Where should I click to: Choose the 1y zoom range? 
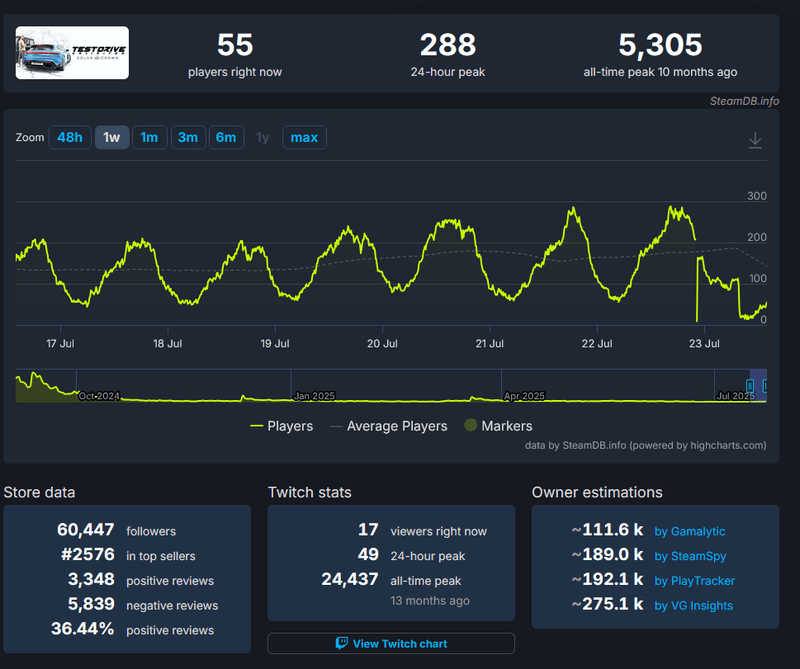tap(263, 137)
